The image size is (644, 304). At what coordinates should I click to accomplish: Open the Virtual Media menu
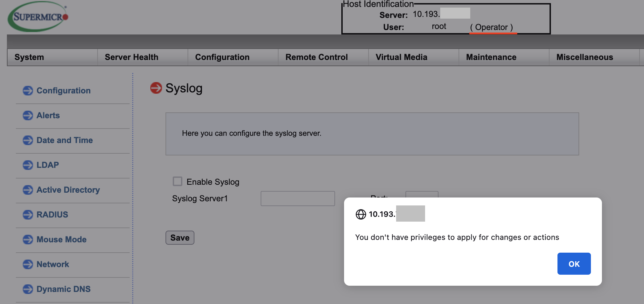coord(414,57)
